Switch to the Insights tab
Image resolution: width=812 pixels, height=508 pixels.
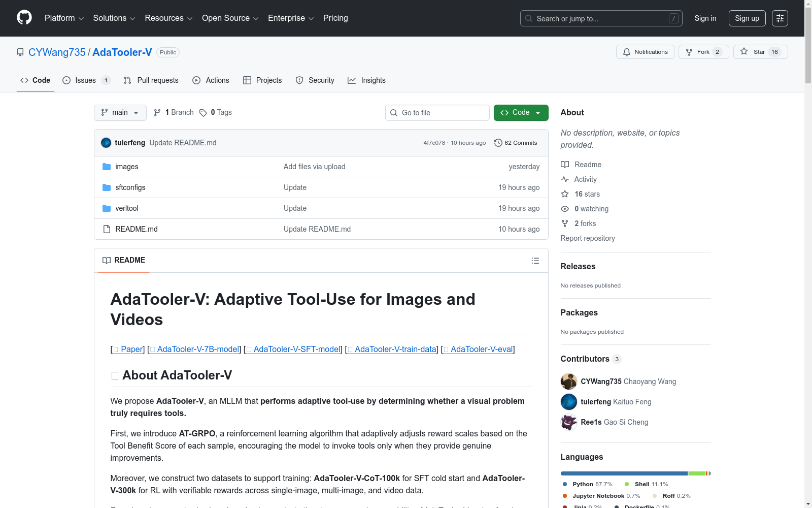366,80
